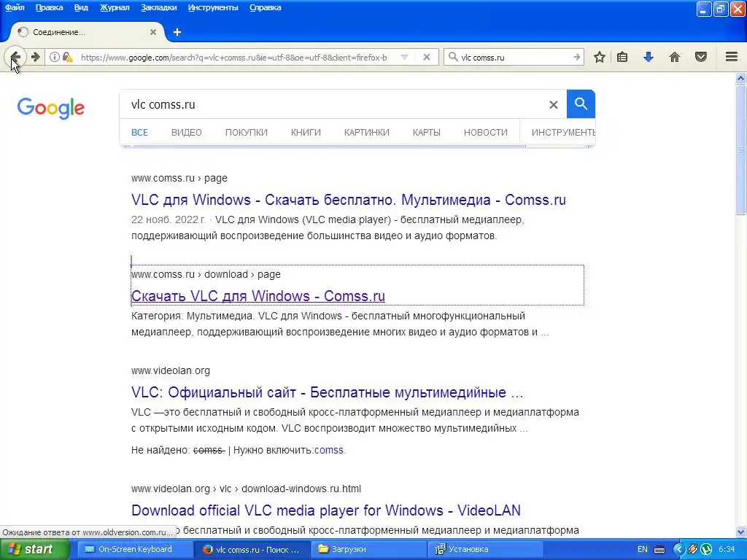Expand hidden tray icons arrow
Image resolution: width=747 pixels, height=560 pixels.
[x=678, y=550]
